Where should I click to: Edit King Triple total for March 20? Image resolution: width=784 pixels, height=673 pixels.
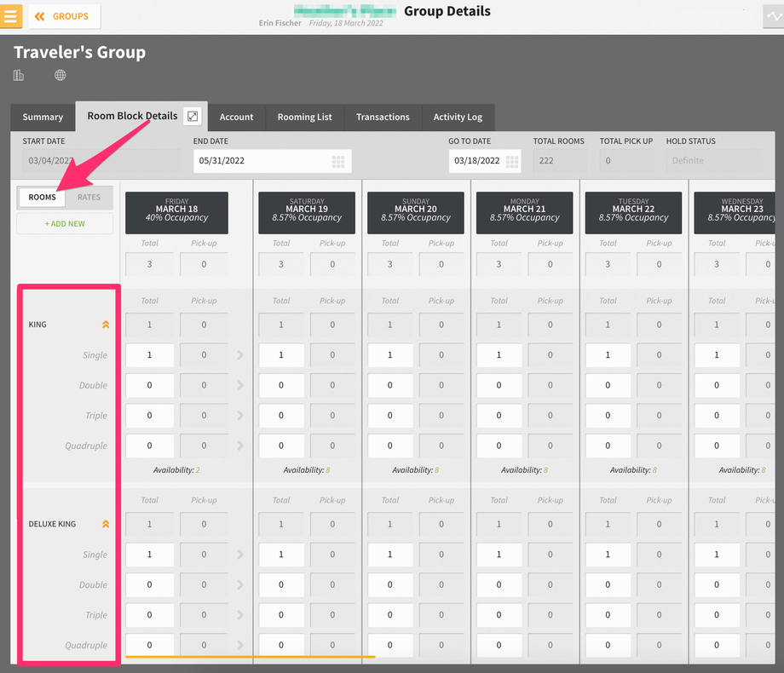pos(390,416)
